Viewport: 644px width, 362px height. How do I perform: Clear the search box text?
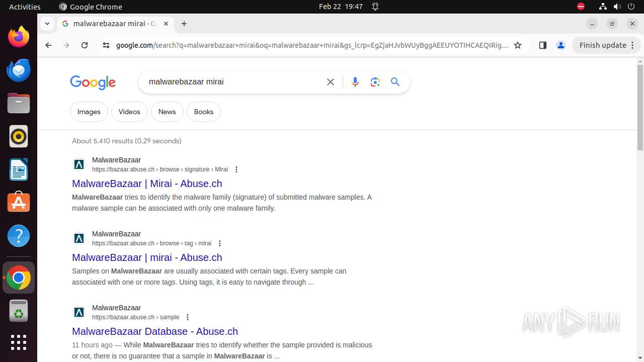point(331,82)
